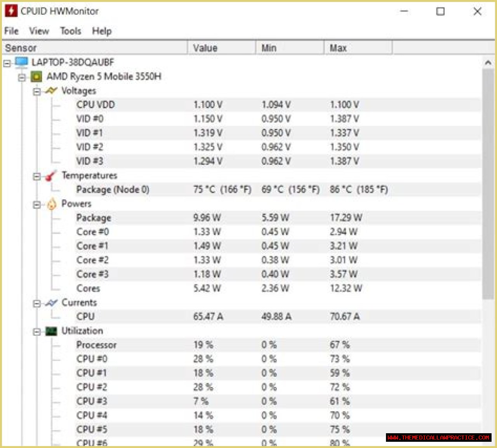Collapse the LAPTOP-38DQAUBF tree node
Screen dimensions: 497x448
7,63
